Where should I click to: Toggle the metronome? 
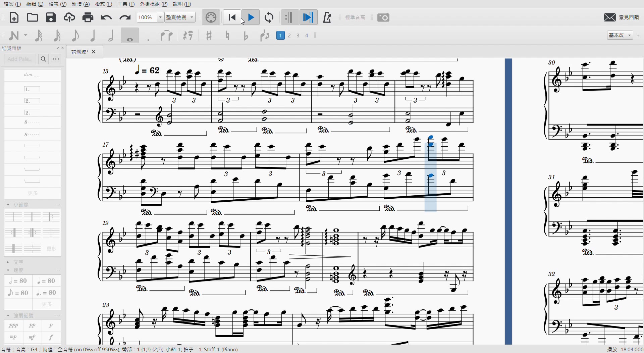tap(327, 17)
